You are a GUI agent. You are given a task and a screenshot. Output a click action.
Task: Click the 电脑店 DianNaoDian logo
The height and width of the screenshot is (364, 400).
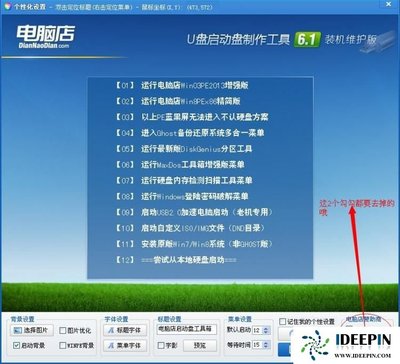(x=46, y=37)
